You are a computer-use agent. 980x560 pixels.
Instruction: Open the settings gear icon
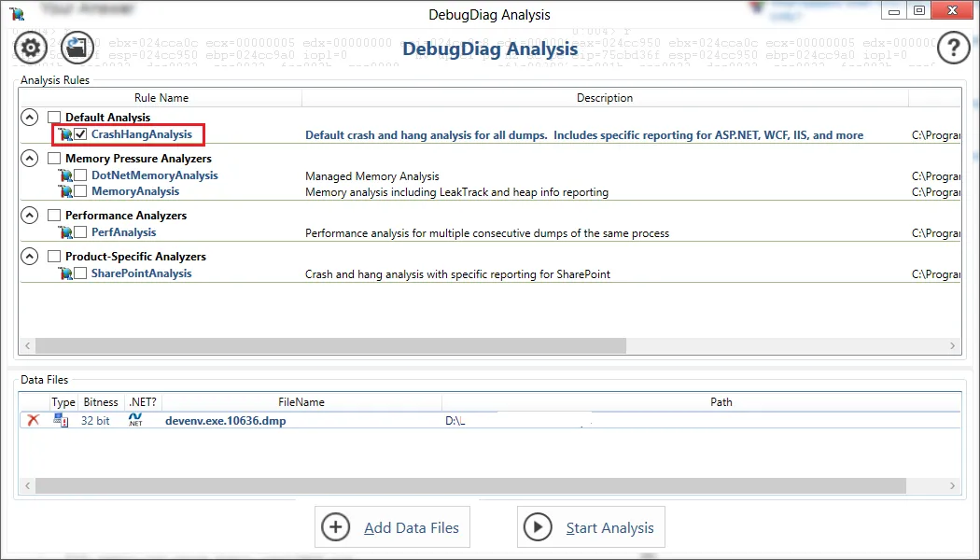point(30,48)
